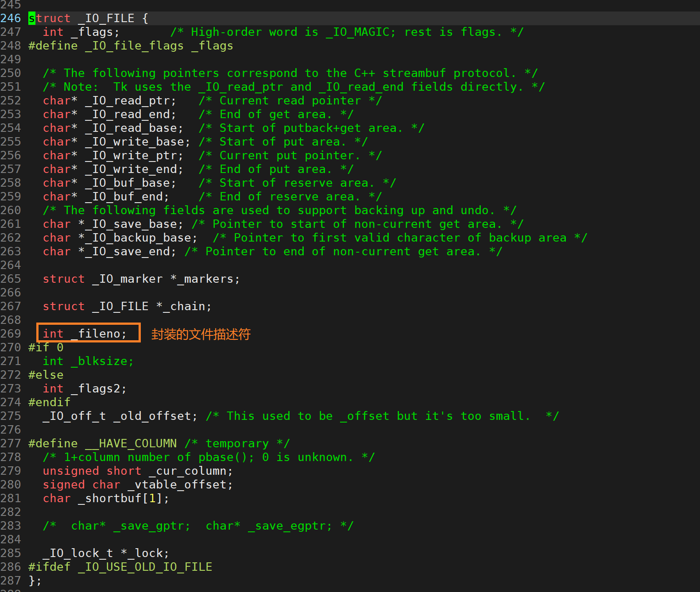Click comment 'Start of reserve area.'
The height and width of the screenshot is (592, 700).
tap(297, 183)
